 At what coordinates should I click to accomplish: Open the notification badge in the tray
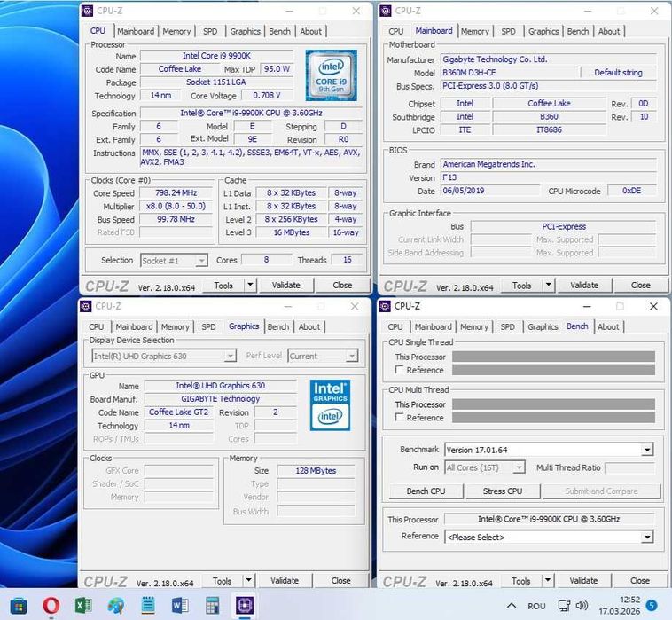652,606
